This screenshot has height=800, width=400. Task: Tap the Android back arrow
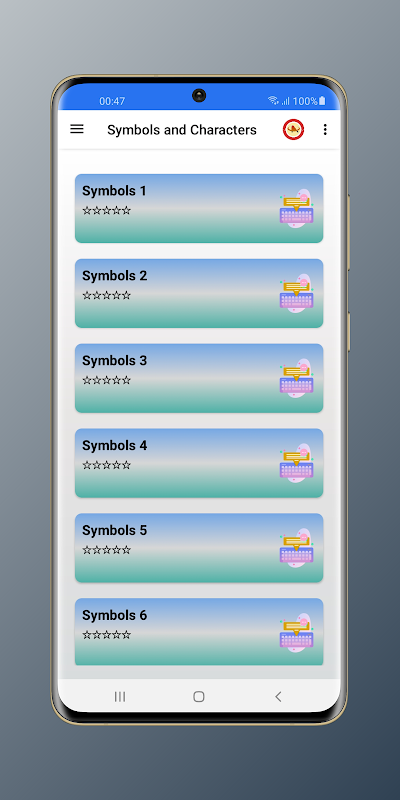pyautogui.click(x=278, y=696)
